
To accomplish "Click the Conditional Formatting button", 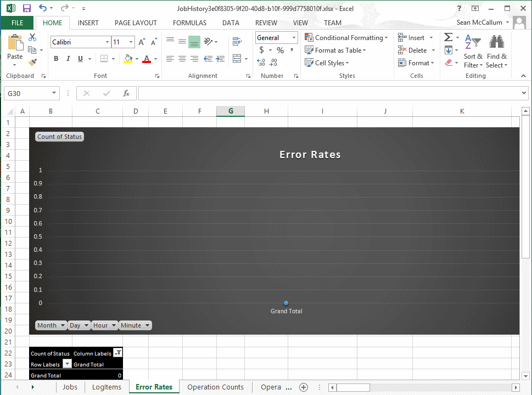I will click(x=346, y=38).
